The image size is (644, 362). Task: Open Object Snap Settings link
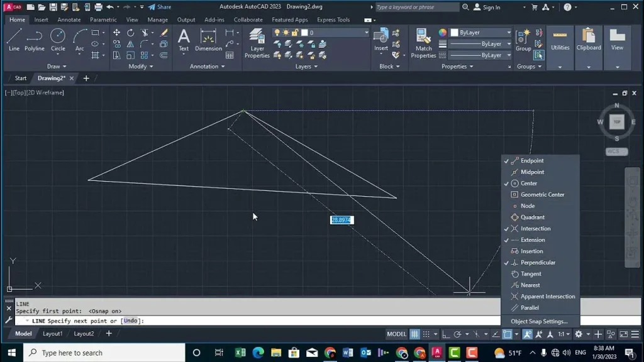tap(539, 321)
